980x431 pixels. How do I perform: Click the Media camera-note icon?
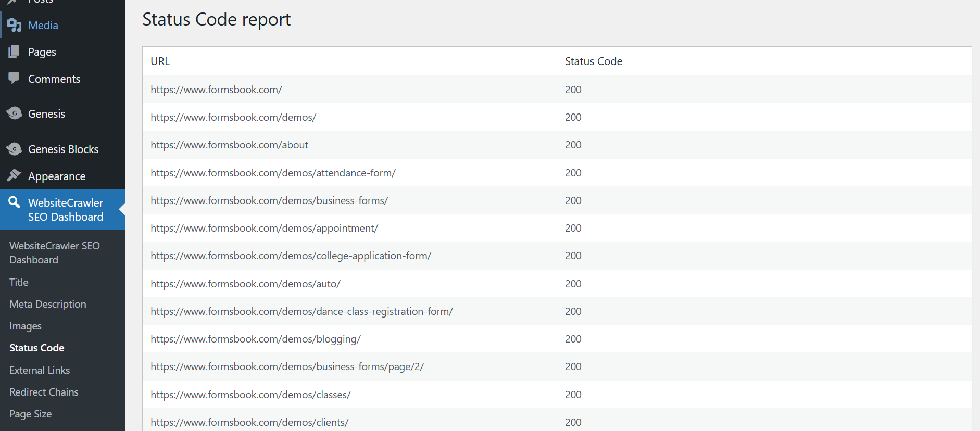click(x=14, y=25)
